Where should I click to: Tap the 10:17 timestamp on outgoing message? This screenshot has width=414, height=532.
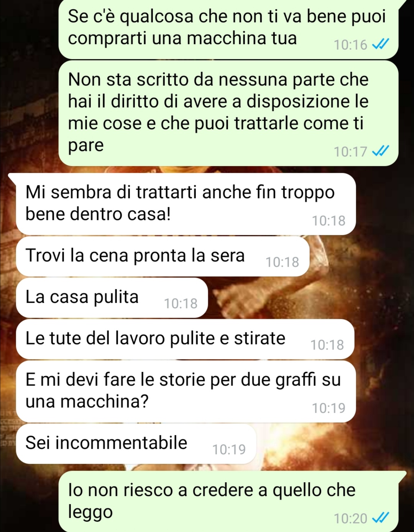(350, 152)
